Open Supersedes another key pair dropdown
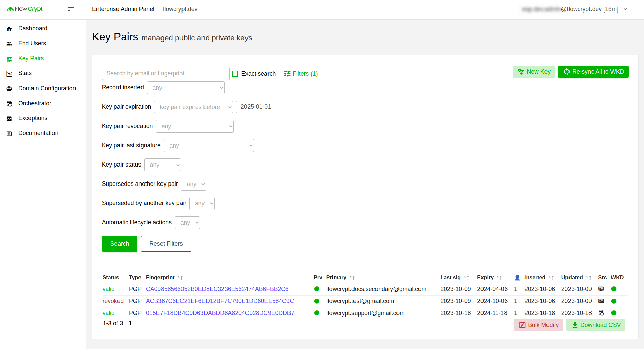644x349 pixels. click(x=193, y=184)
